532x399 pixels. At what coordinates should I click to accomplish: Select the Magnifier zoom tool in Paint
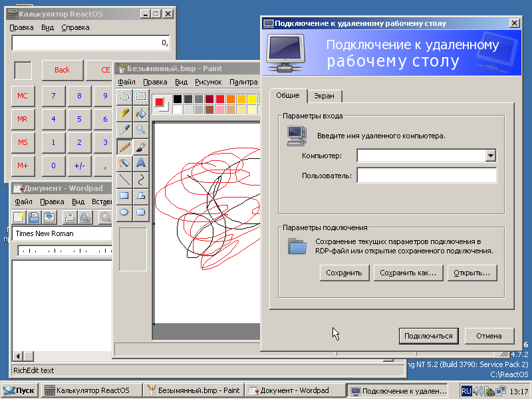click(x=141, y=130)
